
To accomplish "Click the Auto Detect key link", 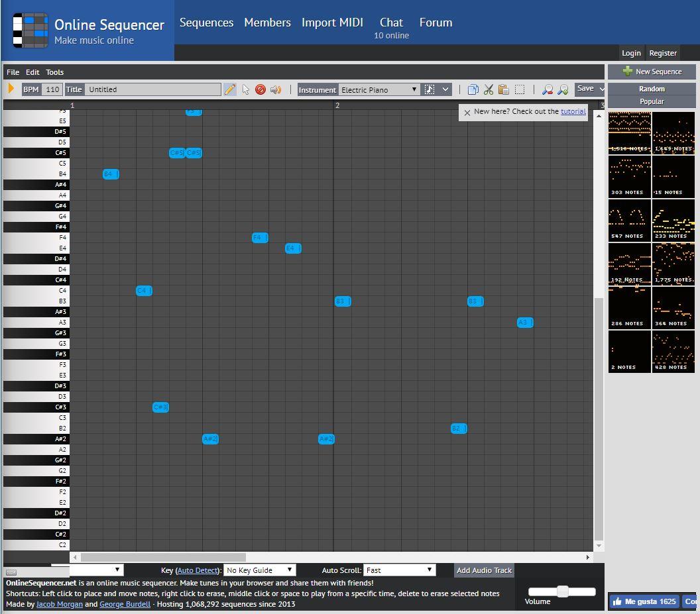I will point(198,570).
